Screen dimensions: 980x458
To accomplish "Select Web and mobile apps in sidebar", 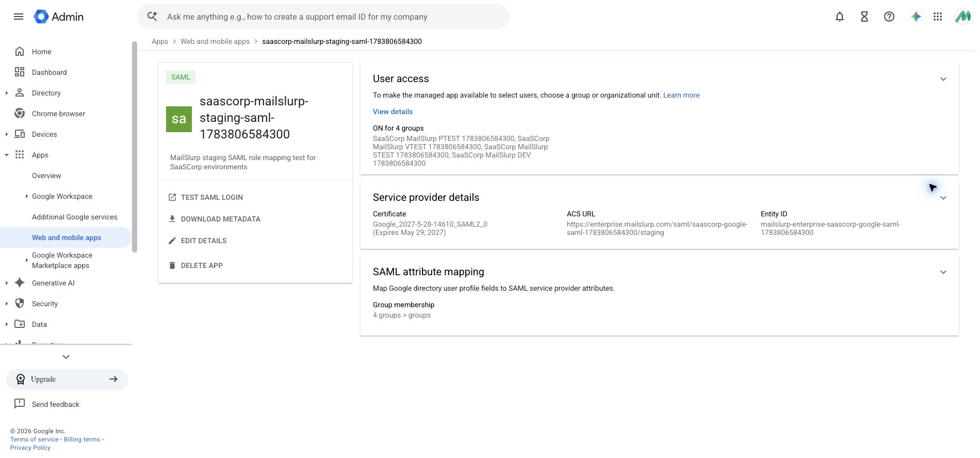I will 66,238.
